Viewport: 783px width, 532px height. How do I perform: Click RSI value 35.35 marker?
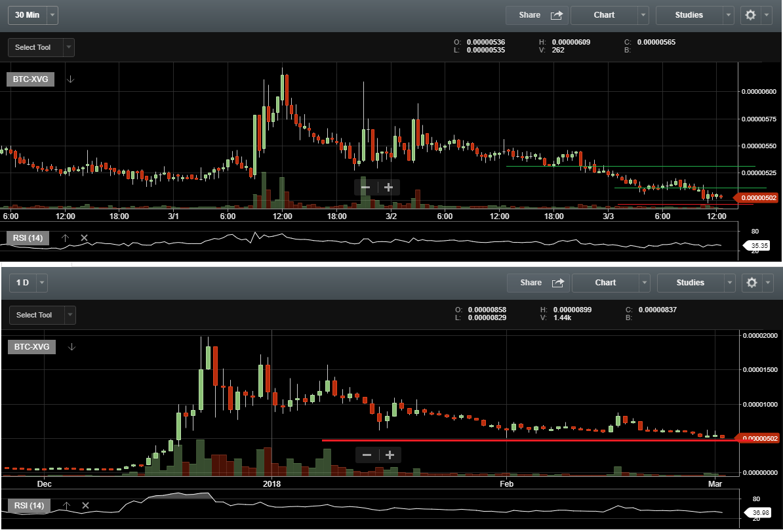pos(757,245)
